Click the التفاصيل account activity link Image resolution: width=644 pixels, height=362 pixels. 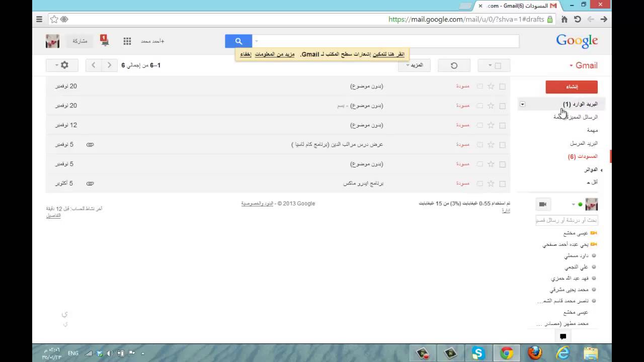coord(53,216)
